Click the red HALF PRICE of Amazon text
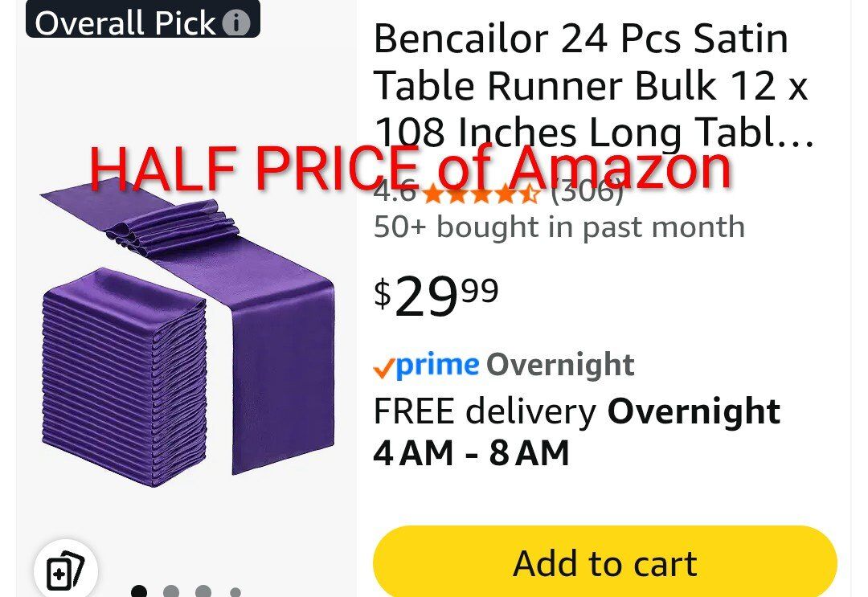This screenshot has height=597, width=868. 410,167
